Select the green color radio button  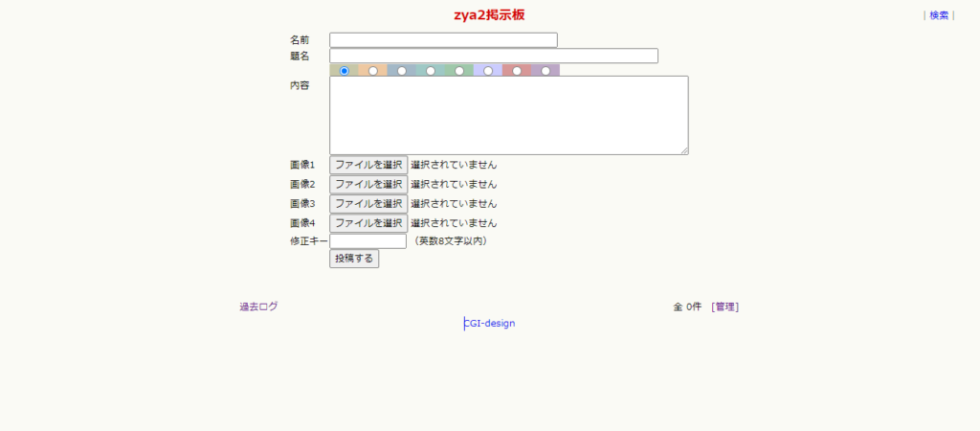click(x=459, y=71)
